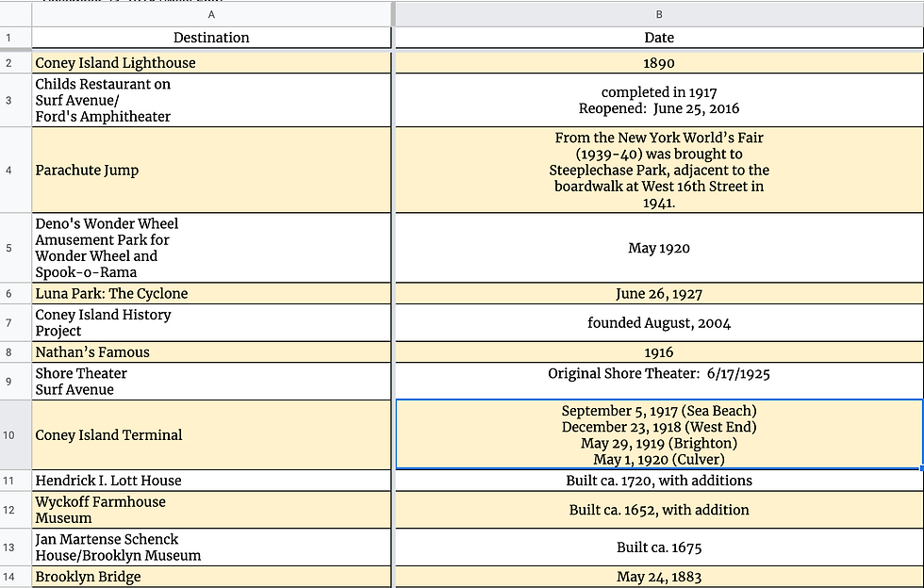924x588 pixels.
Task: Select the Brooklyn Bridge cell
Action: point(211,577)
